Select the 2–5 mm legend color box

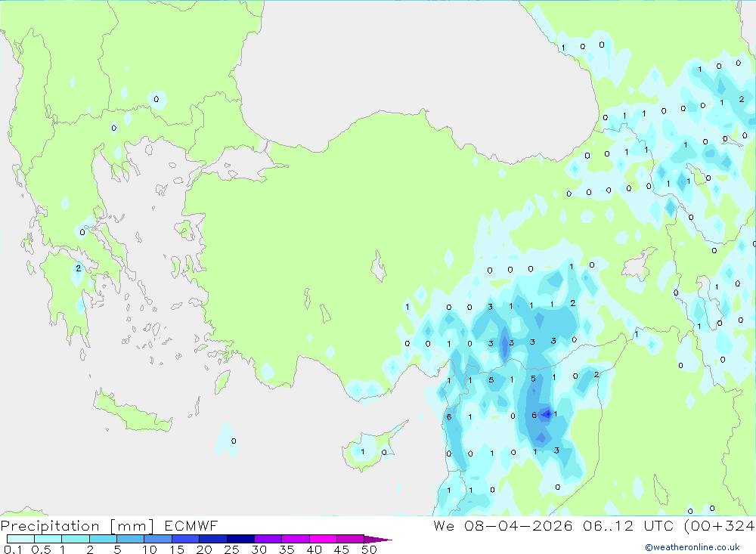[x=103, y=539]
